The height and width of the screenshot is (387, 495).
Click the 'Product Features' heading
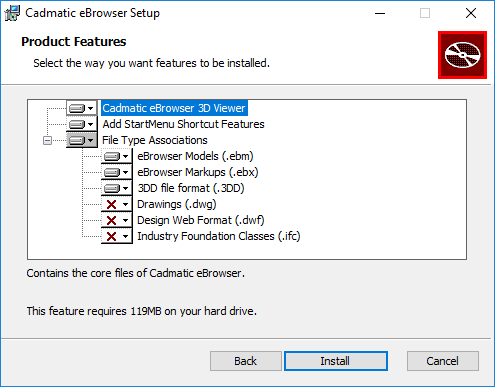point(74,42)
